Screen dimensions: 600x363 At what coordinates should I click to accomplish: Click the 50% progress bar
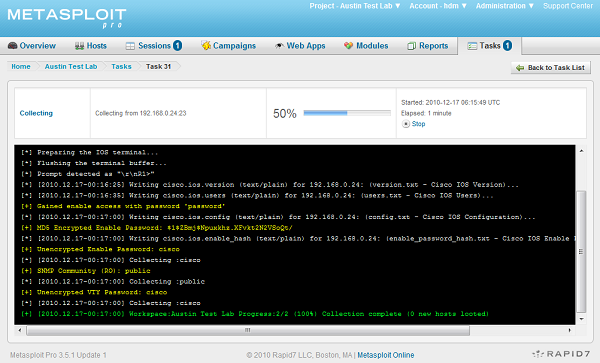tap(347, 113)
